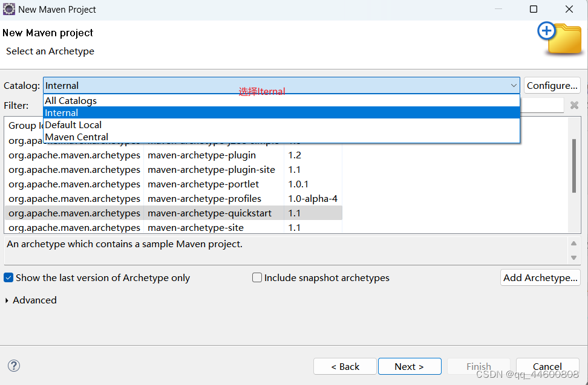
Task: Collapse the Catalog combo box arrow
Action: (514, 85)
